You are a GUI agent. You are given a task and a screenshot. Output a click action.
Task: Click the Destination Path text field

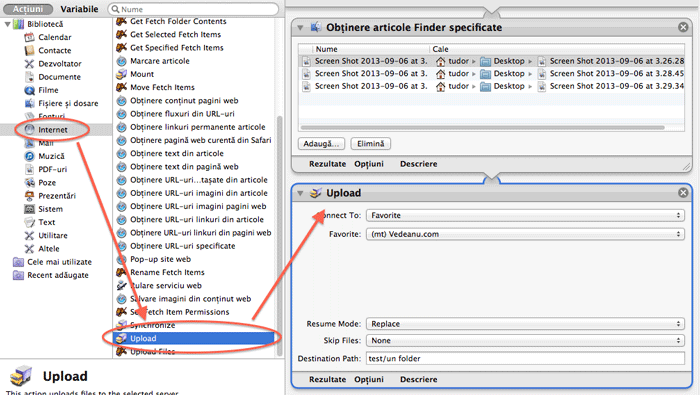click(x=525, y=358)
